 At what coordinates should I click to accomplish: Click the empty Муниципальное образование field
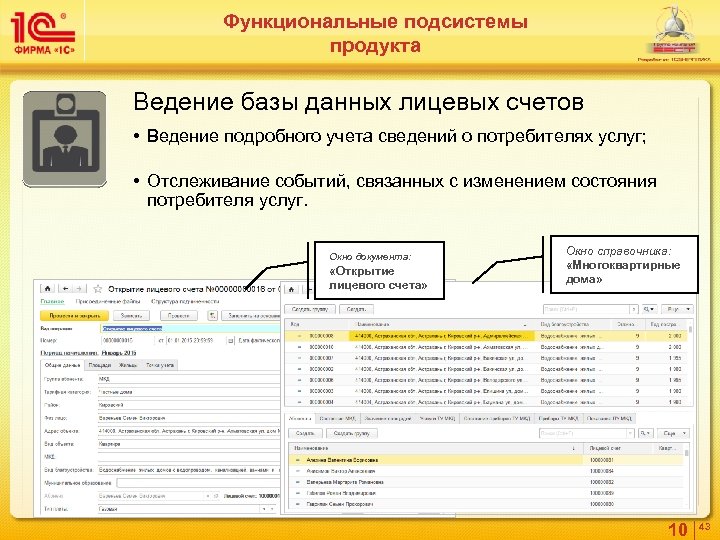click(x=198, y=483)
